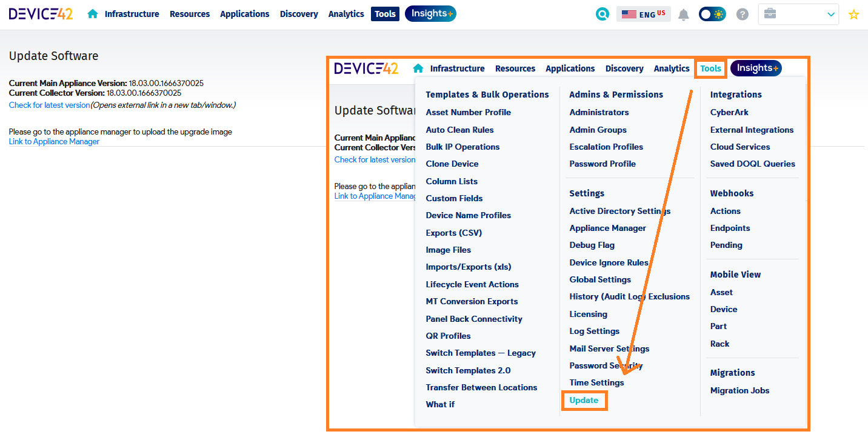Choose Saved DOQL Queries
Viewport: 868px width, 440px height.
coord(753,164)
